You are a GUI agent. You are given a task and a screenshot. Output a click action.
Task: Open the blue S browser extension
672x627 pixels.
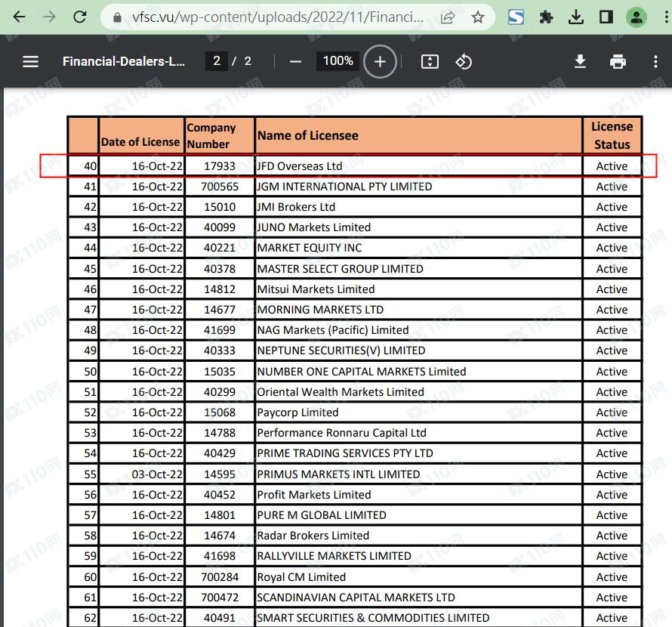click(x=516, y=17)
